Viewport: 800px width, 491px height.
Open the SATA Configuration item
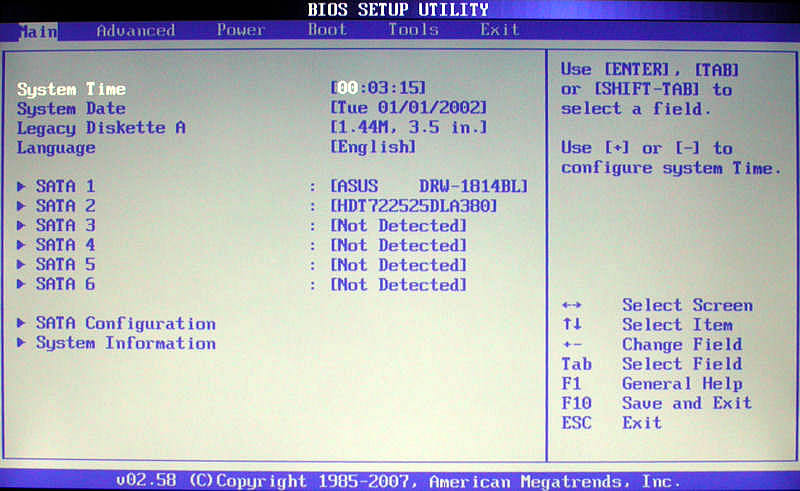(x=126, y=323)
